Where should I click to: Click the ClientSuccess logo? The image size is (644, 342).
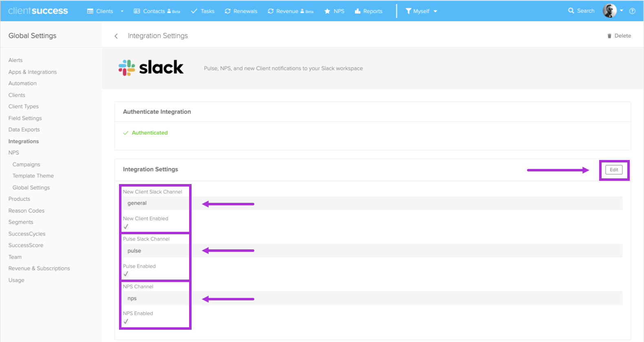point(38,11)
